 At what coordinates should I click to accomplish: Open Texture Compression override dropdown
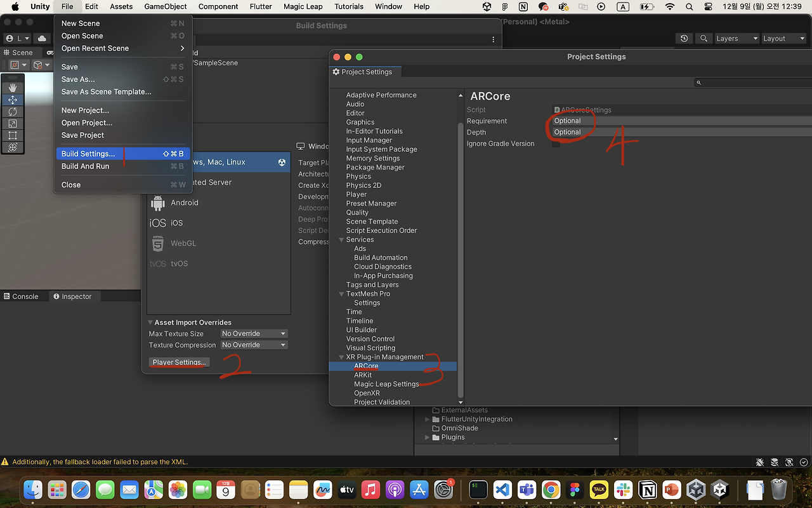pyautogui.click(x=254, y=345)
